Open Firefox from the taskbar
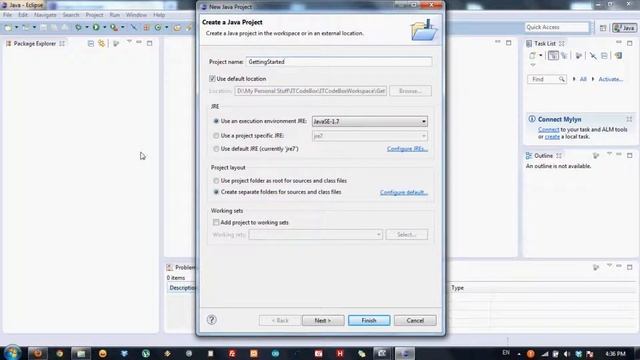This screenshot has width=640, height=360. (38, 353)
